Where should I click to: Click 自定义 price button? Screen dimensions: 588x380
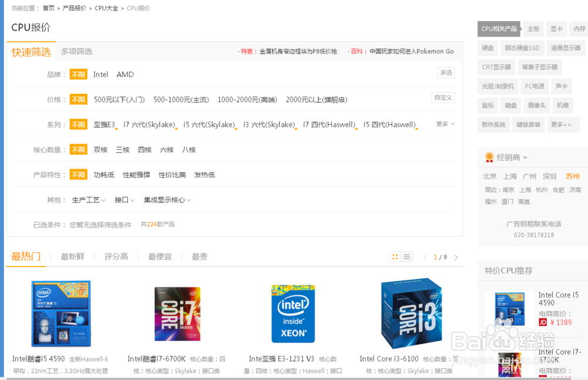click(x=443, y=98)
